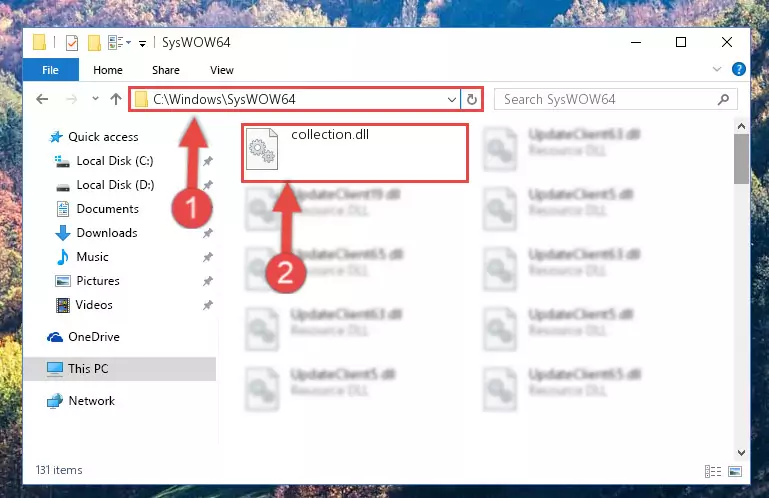This screenshot has height=498, width=769.
Task: Click the scrollbar up arrow
Action: point(742,127)
